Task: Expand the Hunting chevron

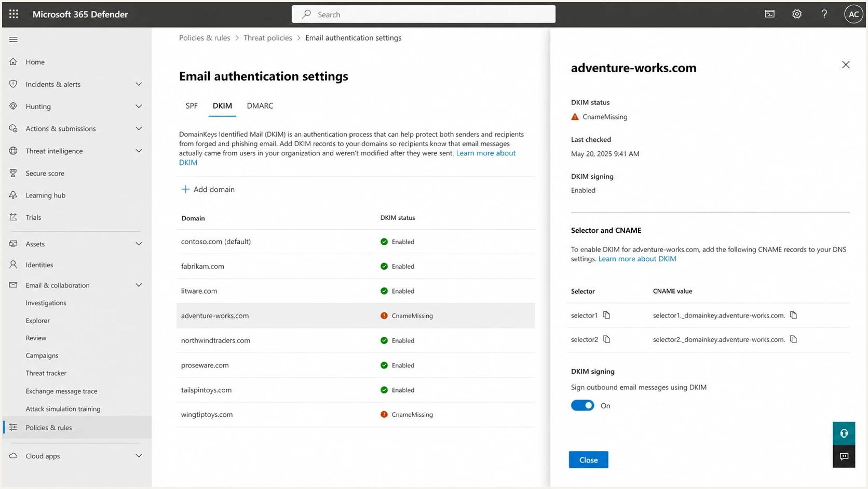Action: (x=139, y=107)
